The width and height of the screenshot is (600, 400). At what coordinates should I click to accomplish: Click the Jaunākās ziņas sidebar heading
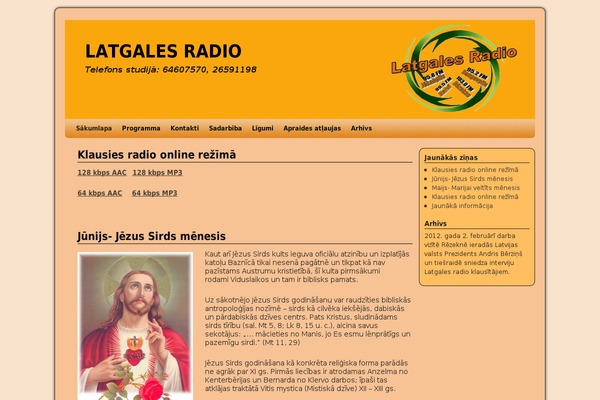pyautogui.click(x=451, y=158)
